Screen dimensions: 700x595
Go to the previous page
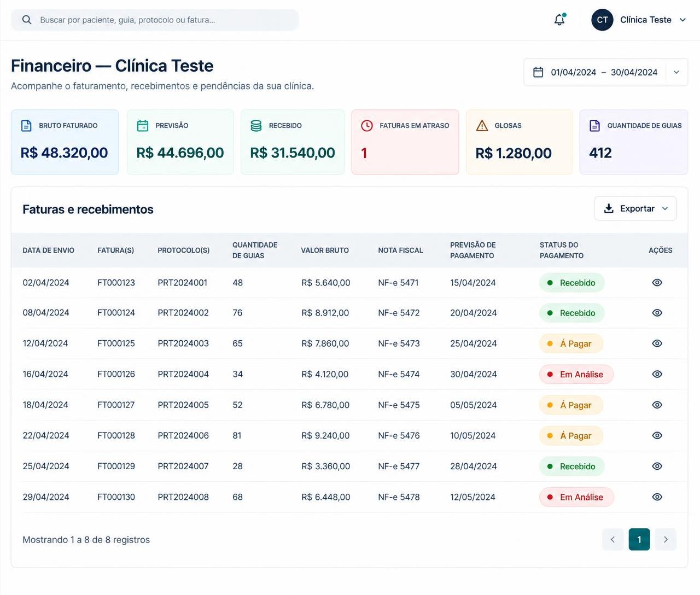click(612, 540)
